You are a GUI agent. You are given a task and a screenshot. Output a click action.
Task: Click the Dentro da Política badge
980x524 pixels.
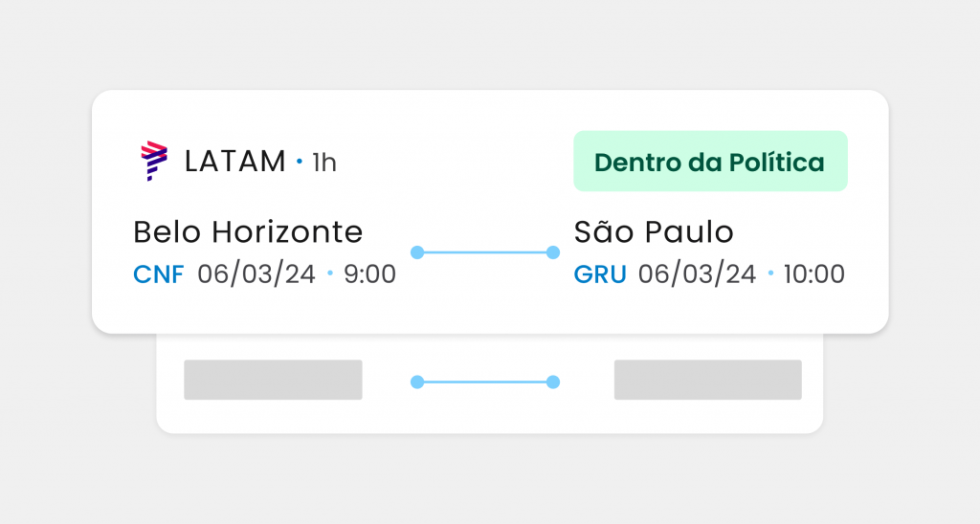[710, 162]
